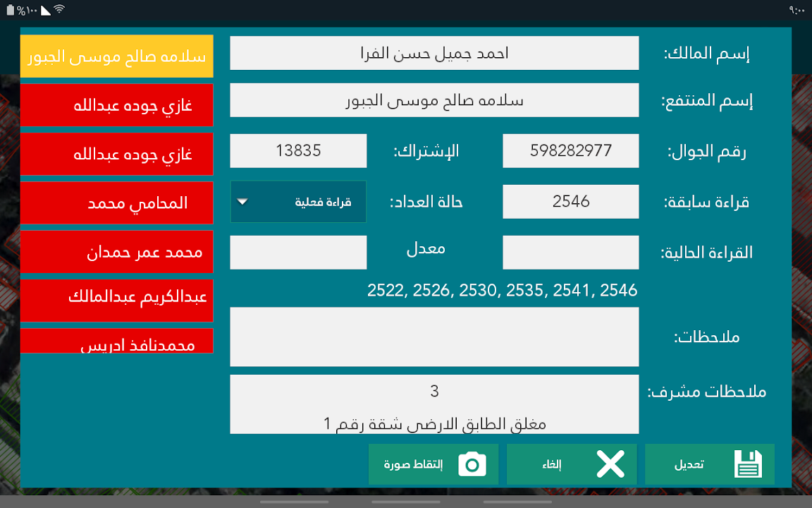The height and width of the screenshot is (508, 812).
Task: Select the yellow سلامه صالح موسى الجبور entry
Action: (117, 56)
